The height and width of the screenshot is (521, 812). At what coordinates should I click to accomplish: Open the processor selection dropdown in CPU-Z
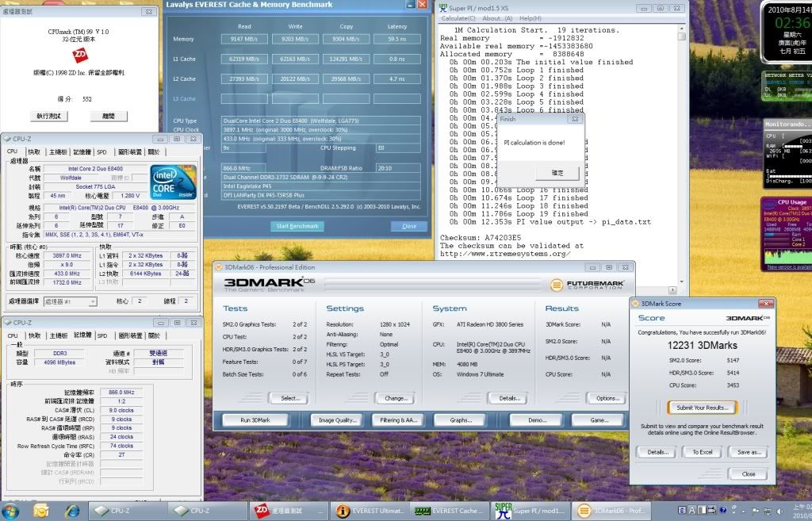[x=70, y=301]
